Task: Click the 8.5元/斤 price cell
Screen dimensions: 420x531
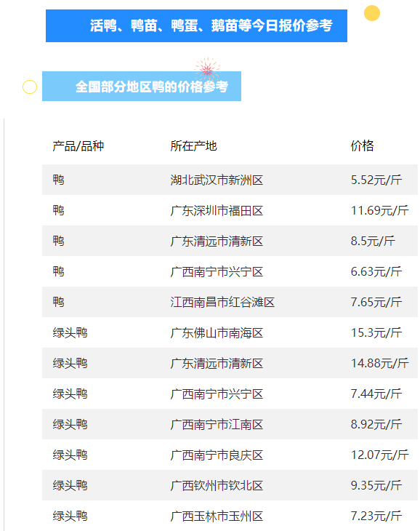Action: pyautogui.click(x=373, y=241)
